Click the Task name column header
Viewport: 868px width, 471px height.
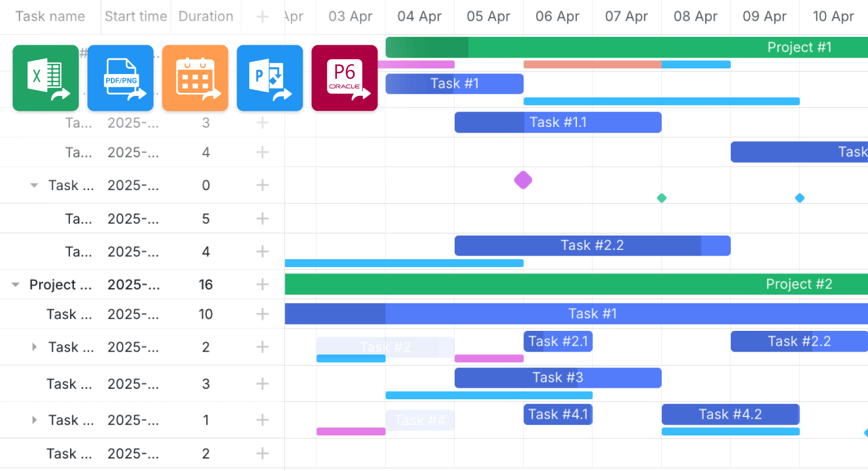(x=51, y=16)
